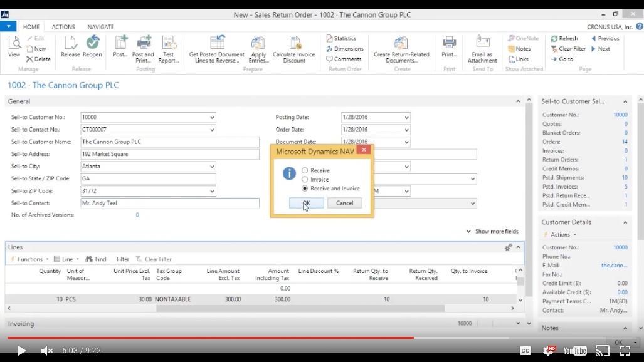Image resolution: width=644 pixels, height=362 pixels.
Task: Click Email as Attachment icon
Action: tap(482, 49)
